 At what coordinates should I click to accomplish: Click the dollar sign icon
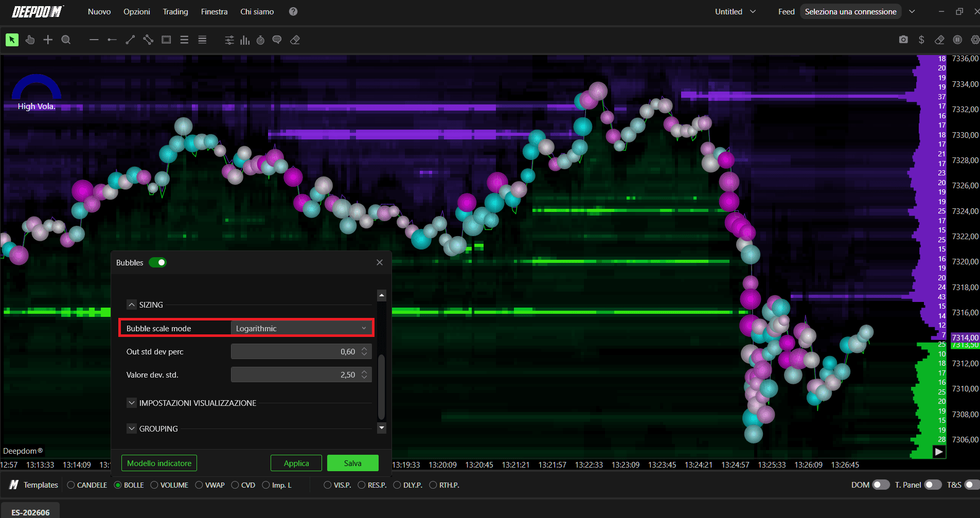tap(921, 40)
